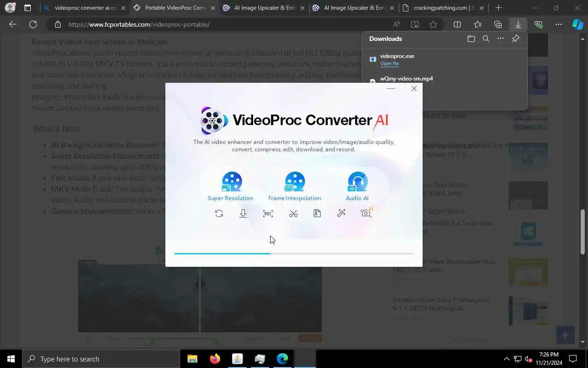Show hidden system tray icons
The width and height of the screenshot is (588, 368).
(x=506, y=359)
